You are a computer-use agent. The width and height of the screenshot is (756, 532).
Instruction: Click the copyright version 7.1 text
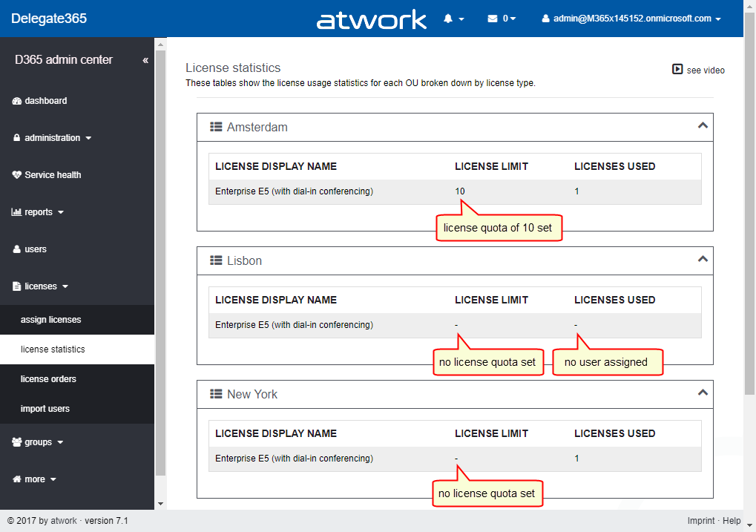(x=68, y=521)
